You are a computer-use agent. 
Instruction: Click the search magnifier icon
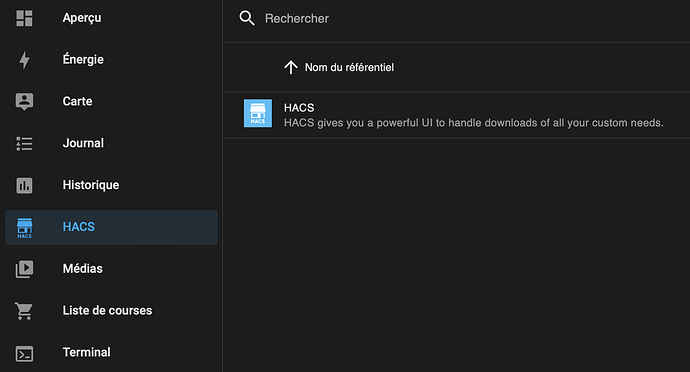pos(247,18)
